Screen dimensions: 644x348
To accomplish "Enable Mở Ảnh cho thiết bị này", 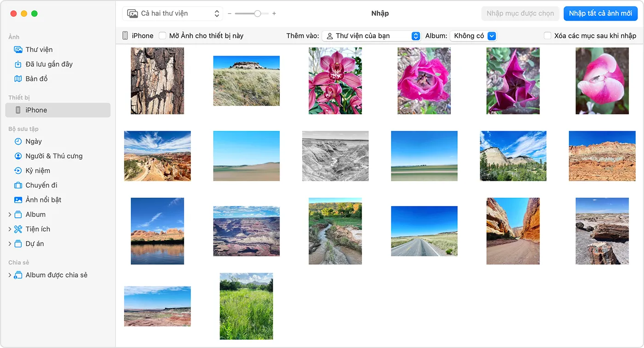I will 162,35.
